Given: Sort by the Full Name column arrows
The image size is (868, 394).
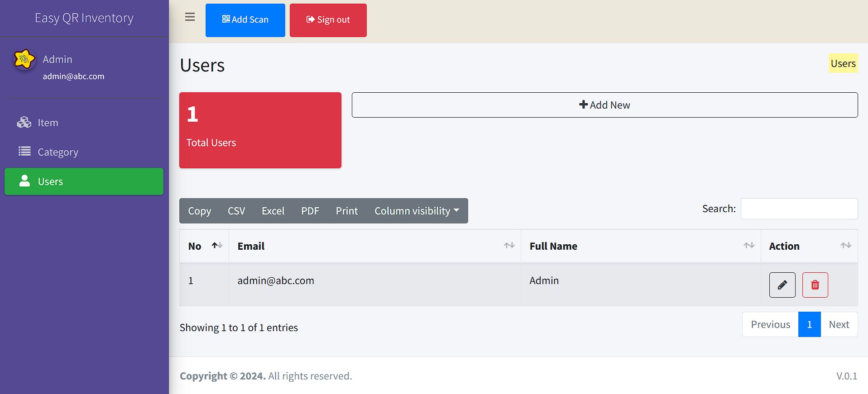Looking at the screenshot, I should click(x=748, y=246).
